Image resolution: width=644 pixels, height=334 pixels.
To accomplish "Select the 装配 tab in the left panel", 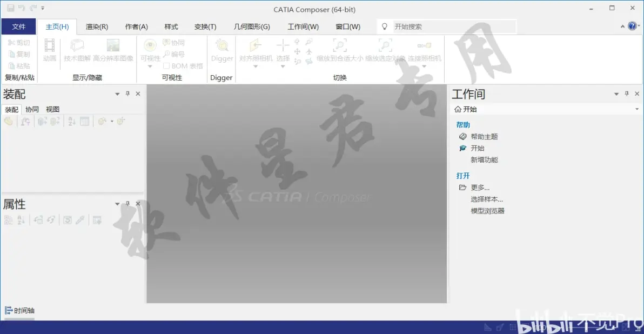I will [x=11, y=109].
